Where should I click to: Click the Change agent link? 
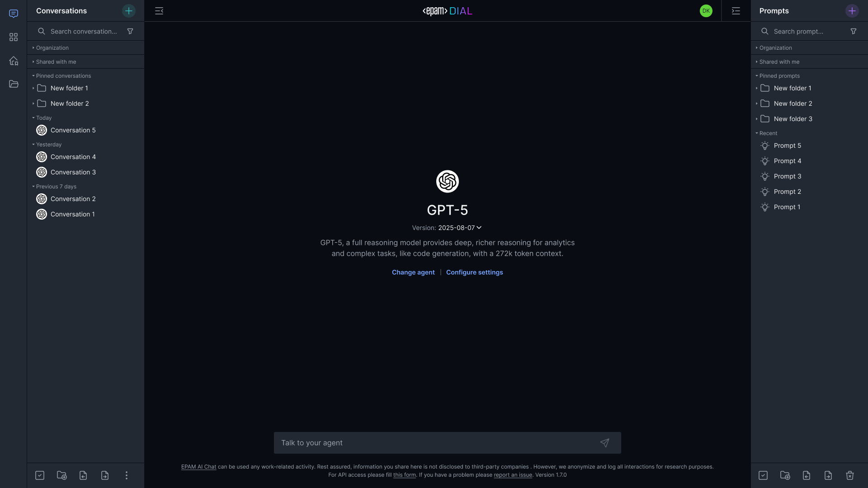click(x=413, y=272)
